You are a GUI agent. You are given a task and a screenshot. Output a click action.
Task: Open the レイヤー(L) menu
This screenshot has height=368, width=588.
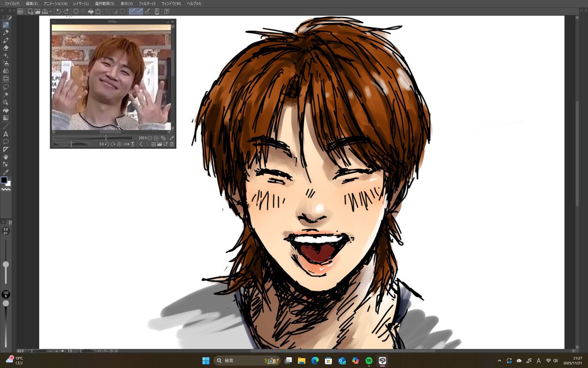(81, 3)
